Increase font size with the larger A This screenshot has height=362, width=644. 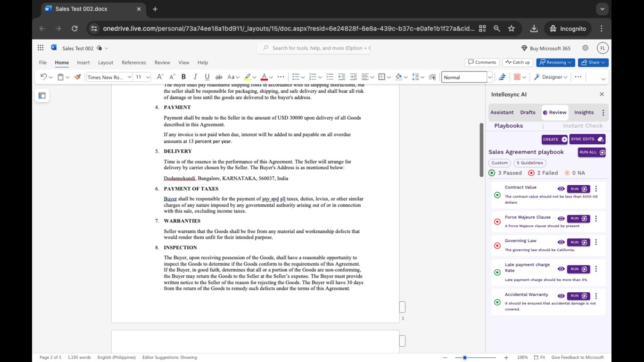click(x=160, y=77)
